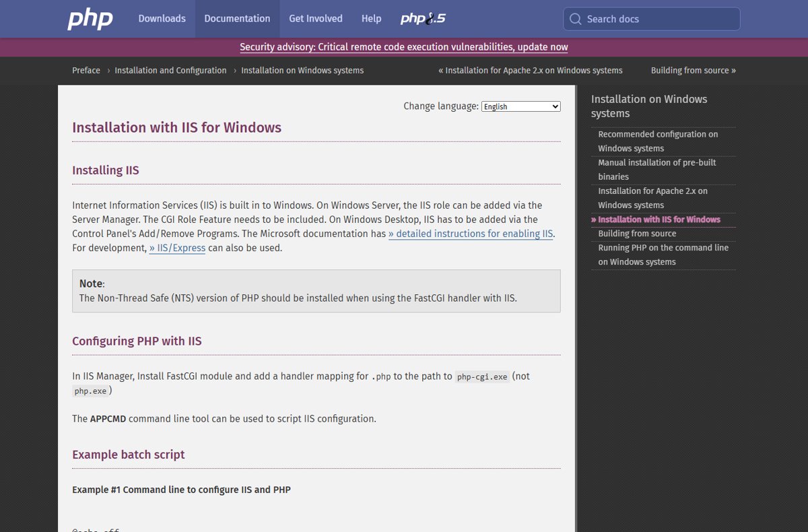Image resolution: width=808 pixels, height=532 pixels.
Task: Go to Installation and Configuration breadcrumb
Action: (x=170, y=70)
